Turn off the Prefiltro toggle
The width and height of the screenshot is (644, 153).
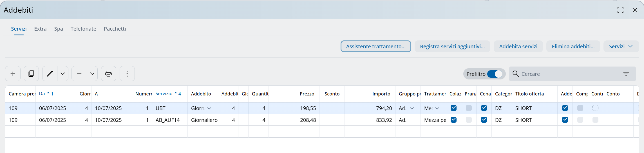(x=495, y=74)
